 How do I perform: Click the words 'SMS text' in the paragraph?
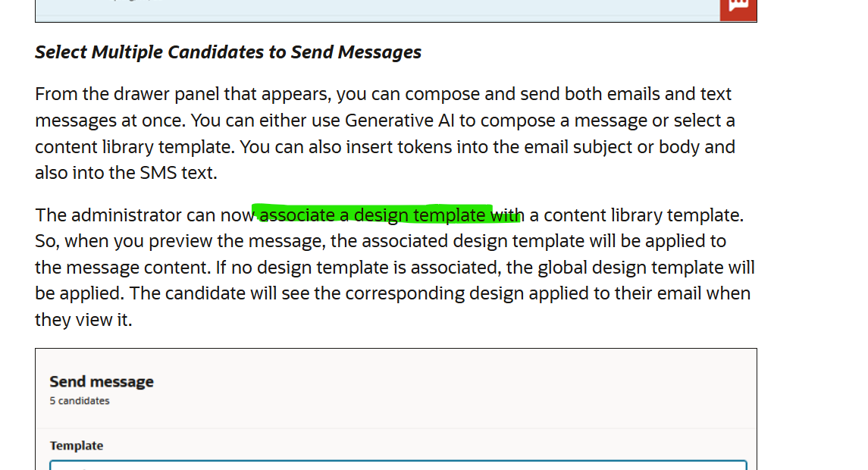point(176,173)
